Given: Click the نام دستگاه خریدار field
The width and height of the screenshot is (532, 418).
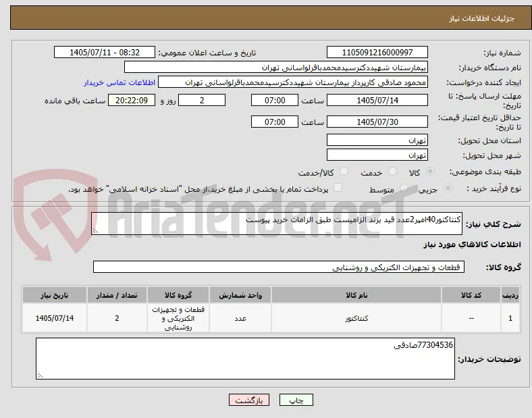Looking at the screenshot, I should [x=276, y=67].
